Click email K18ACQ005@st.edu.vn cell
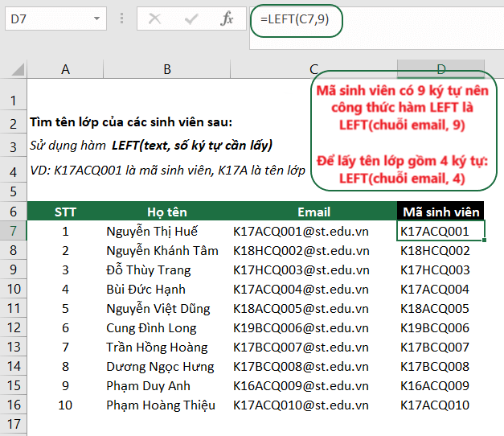Screen dimensions: 504x436 [x=313, y=308]
